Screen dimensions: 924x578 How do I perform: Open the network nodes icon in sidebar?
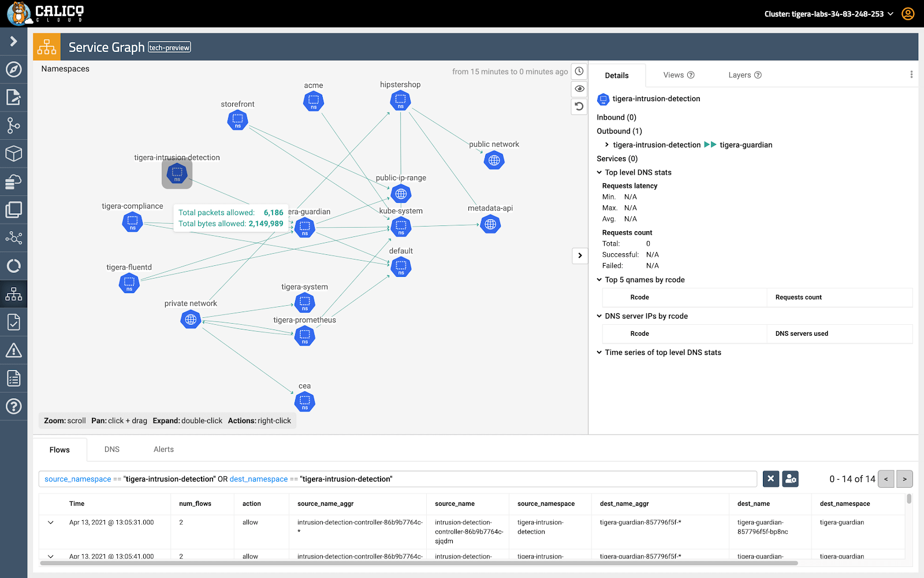13,238
